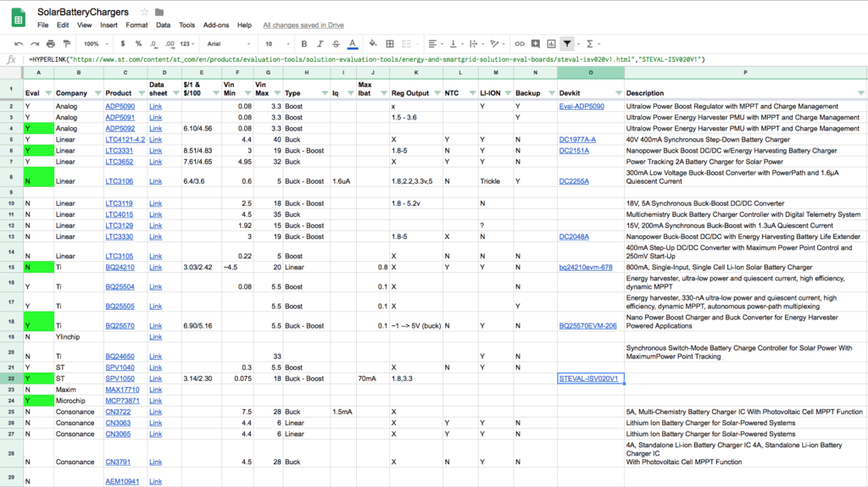The image size is (868, 487).
Task: Format as currency with dollar icon
Action: pyautogui.click(x=122, y=44)
